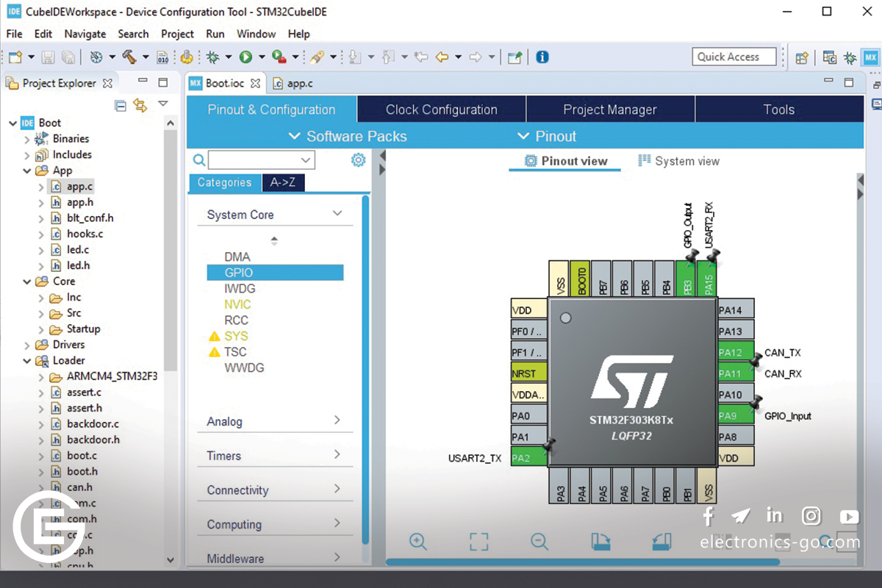Start debugging with the bug icon
Viewport: 882px width, 588px height.
[x=213, y=57]
